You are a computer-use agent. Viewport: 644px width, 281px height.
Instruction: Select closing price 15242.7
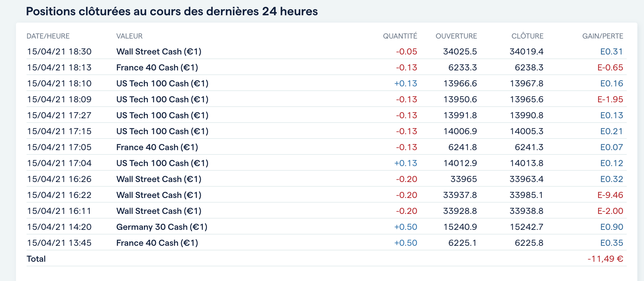(x=526, y=227)
